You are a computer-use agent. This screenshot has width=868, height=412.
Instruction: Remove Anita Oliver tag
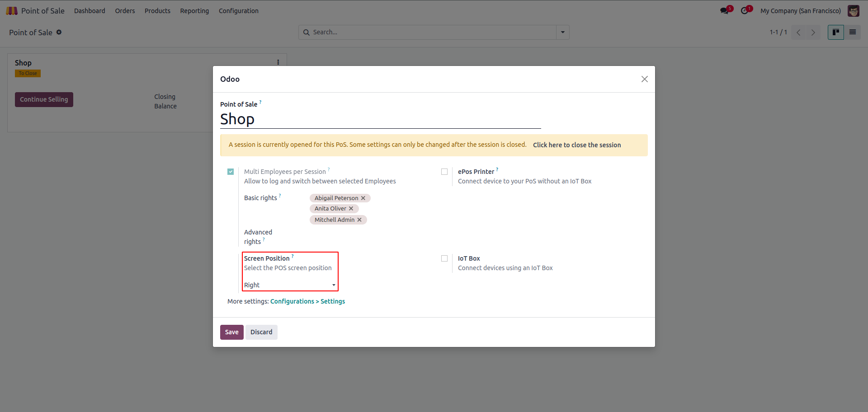(x=351, y=209)
